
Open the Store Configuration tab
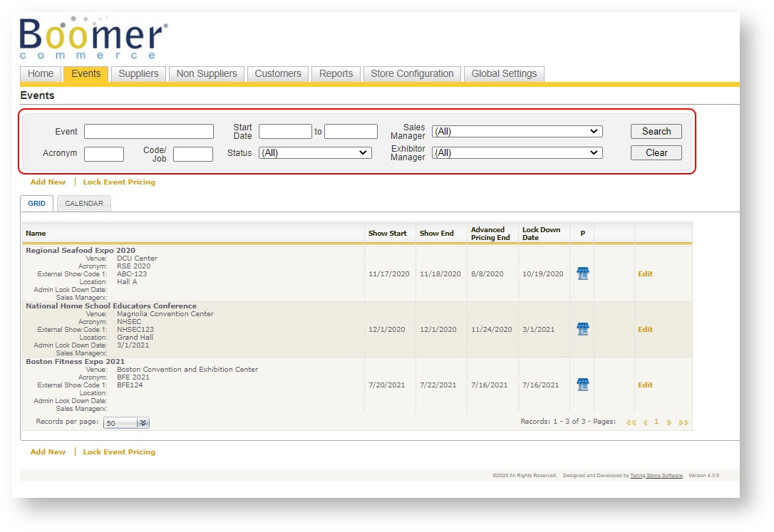(x=412, y=74)
